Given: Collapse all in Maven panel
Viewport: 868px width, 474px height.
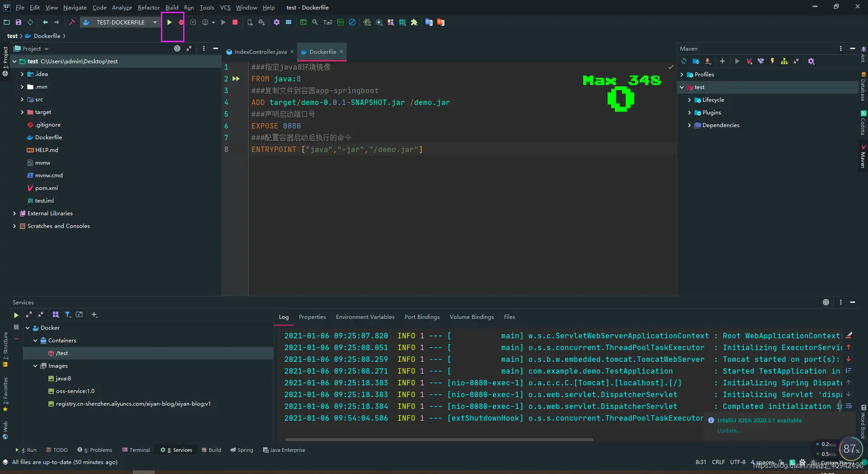Looking at the screenshot, I should click(x=796, y=61).
